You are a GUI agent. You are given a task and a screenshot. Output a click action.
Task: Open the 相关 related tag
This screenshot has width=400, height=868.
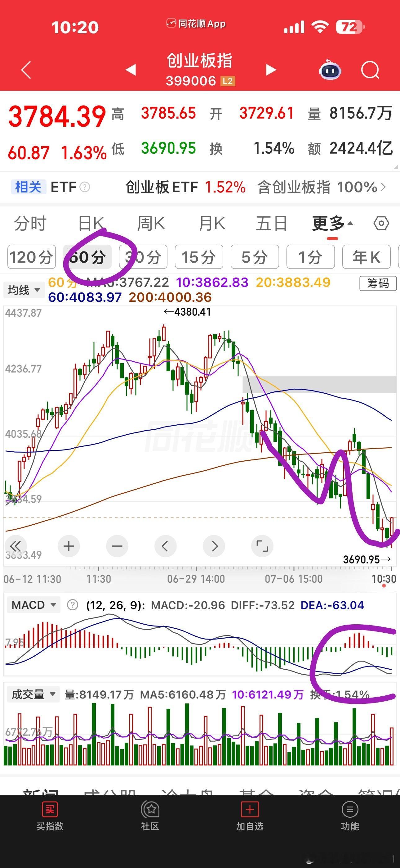point(28,187)
